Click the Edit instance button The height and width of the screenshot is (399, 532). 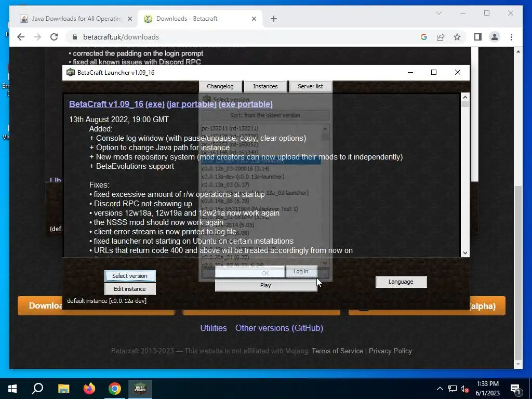[130, 289]
